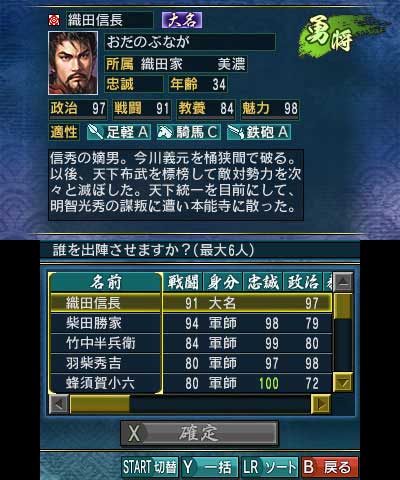Click the horizontal scrollbar thumb
Screen dimensions: 400x480
tap(100, 404)
